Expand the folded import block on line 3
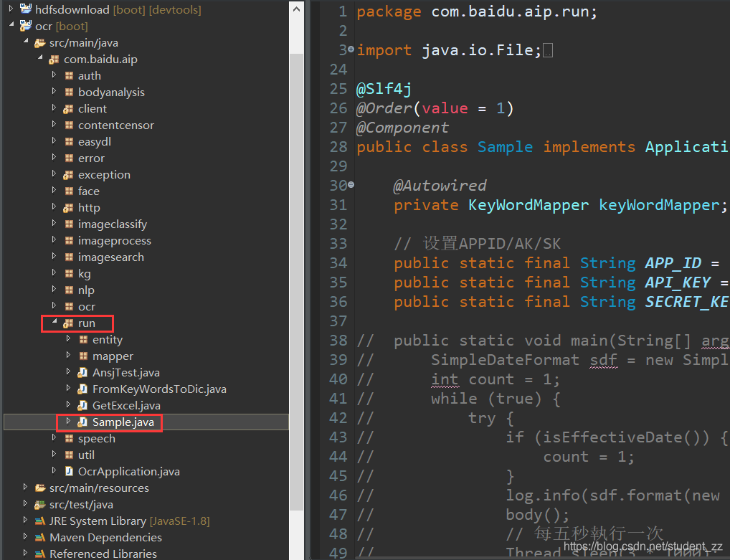730x560 pixels. tap(351, 49)
